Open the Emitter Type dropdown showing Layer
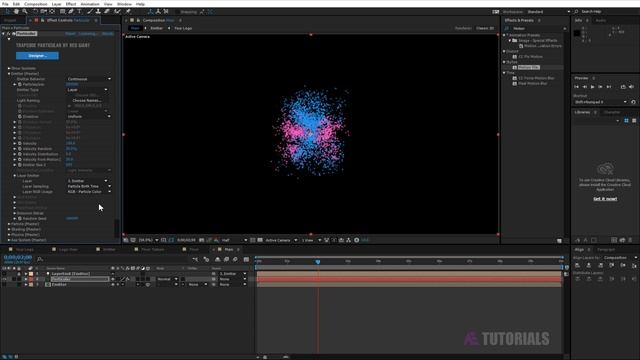Screen dimensions: 640x360 click(87, 89)
